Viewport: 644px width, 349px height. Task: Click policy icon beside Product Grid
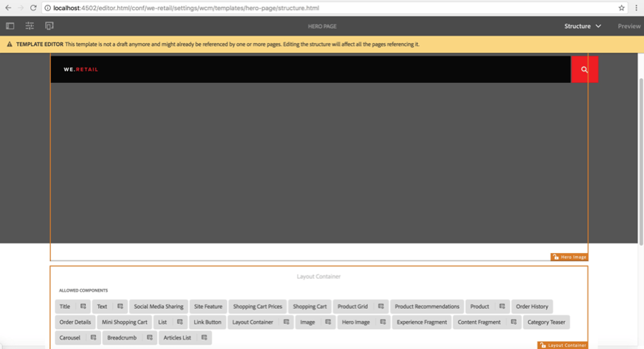(x=381, y=306)
